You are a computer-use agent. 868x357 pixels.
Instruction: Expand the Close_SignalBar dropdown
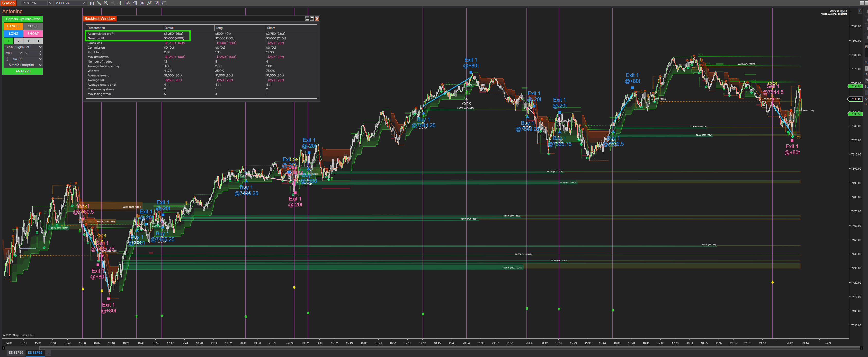coord(40,47)
